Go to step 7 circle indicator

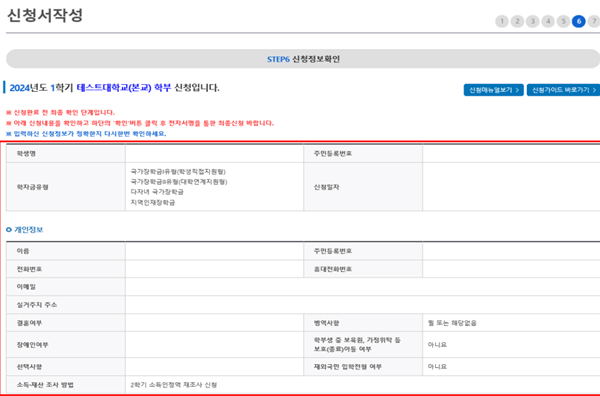click(x=594, y=21)
